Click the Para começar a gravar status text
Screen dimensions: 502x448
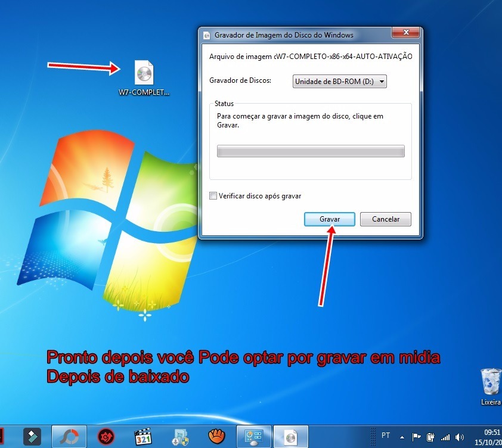tap(300, 120)
